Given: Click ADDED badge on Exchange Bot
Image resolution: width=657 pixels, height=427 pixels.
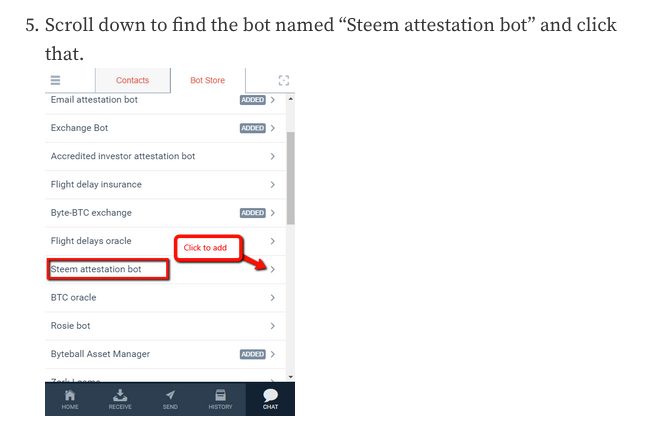Looking at the screenshot, I should (x=253, y=128).
